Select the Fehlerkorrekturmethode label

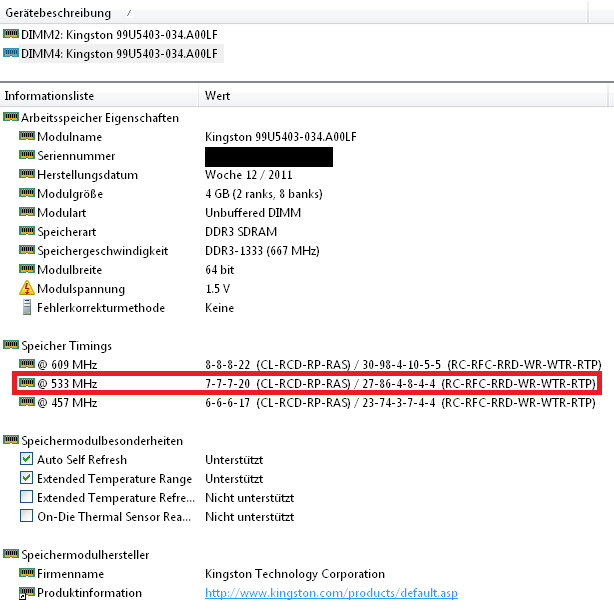click(101, 308)
